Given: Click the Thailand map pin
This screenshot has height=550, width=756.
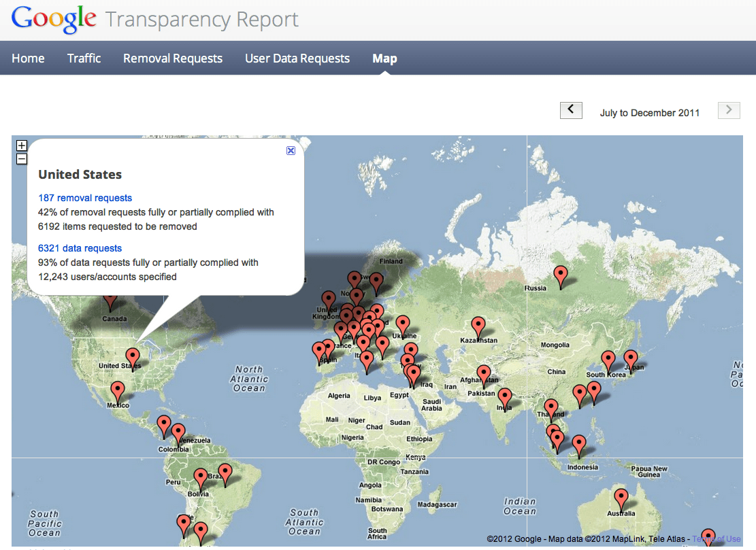Looking at the screenshot, I should click(551, 409).
